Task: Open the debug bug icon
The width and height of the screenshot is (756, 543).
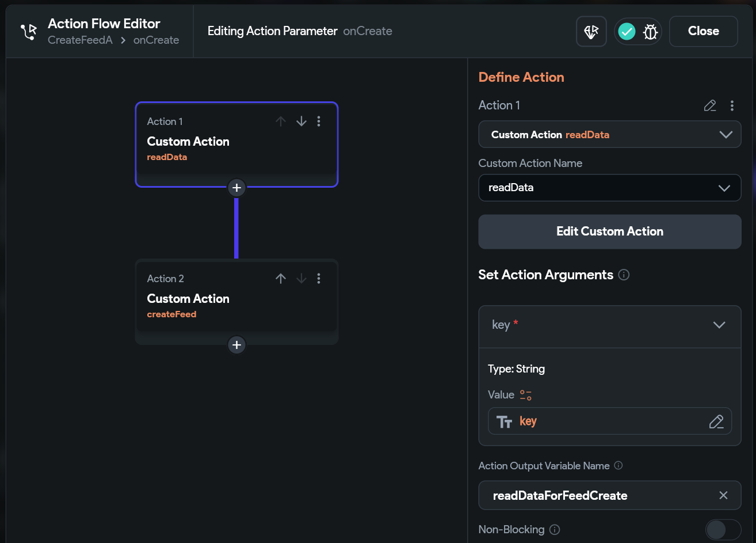Action: pyautogui.click(x=650, y=32)
